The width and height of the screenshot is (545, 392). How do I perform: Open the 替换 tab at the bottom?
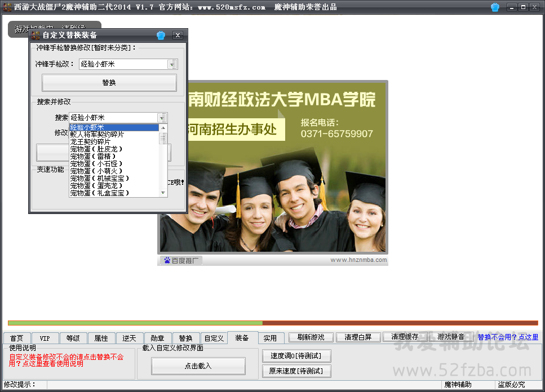click(x=185, y=338)
